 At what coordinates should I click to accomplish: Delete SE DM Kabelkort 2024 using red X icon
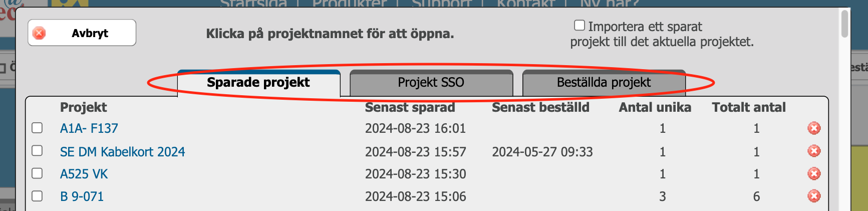[814, 151]
